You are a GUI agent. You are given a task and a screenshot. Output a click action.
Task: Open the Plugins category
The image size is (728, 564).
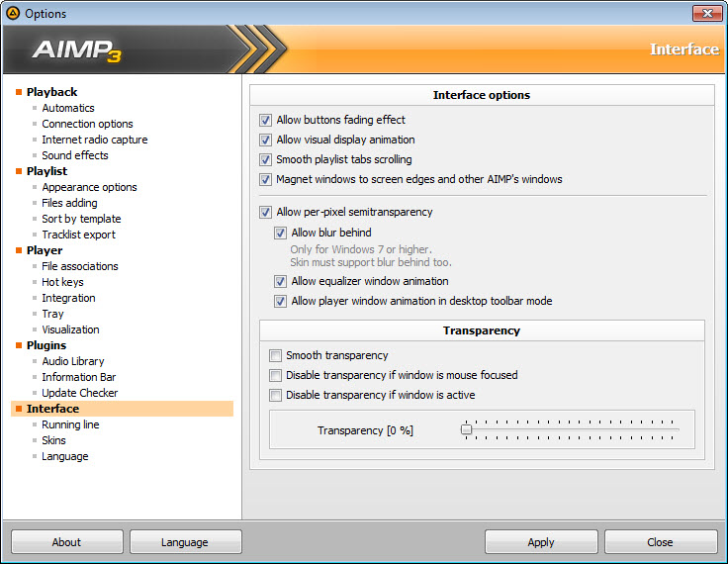pyautogui.click(x=46, y=345)
